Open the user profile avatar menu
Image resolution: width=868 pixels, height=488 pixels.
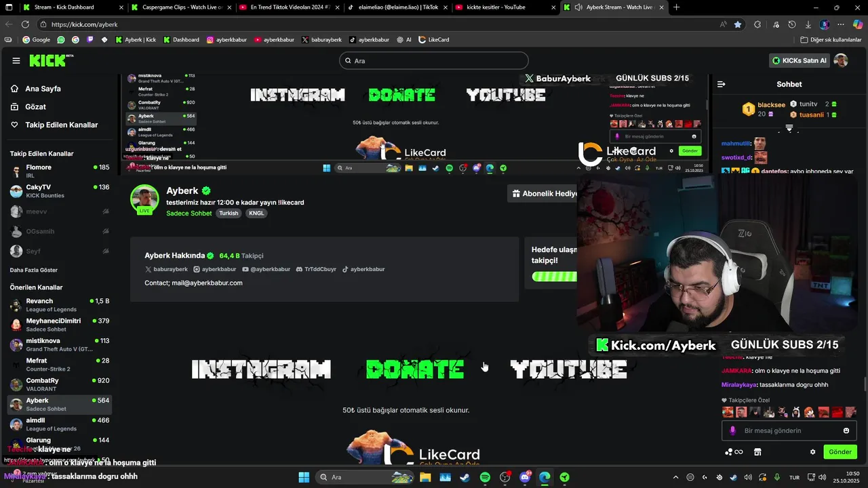841,60
